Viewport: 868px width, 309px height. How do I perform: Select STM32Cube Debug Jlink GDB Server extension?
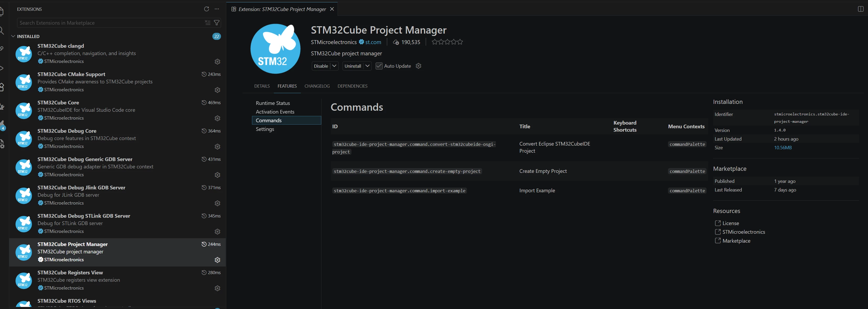click(x=117, y=195)
